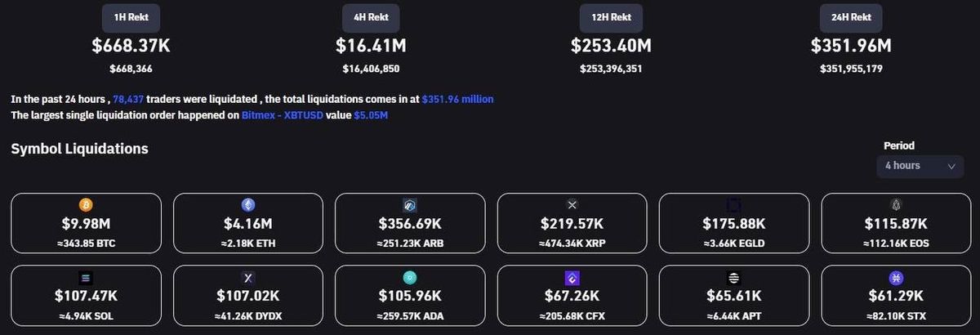Click the Ethereum coin icon
980x335 pixels.
tap(247, 204)
